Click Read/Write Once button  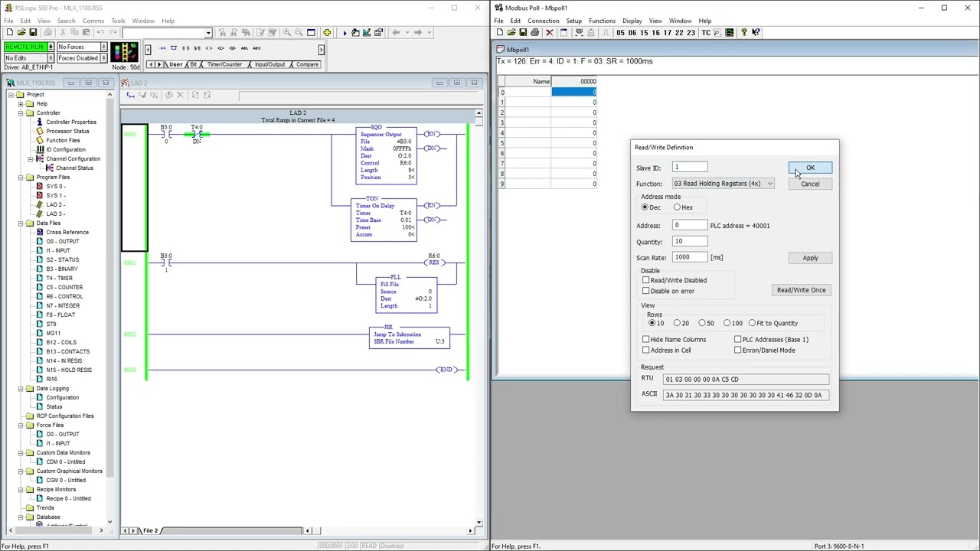(x=801, y=290)
